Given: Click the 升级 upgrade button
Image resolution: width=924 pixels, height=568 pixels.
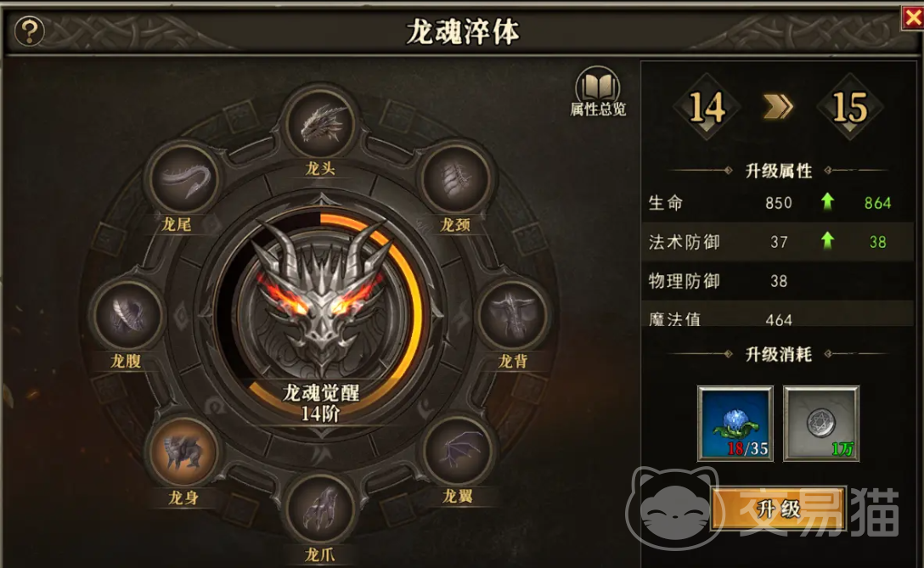Looking at the screenshot, I should [x=779, y=508].
